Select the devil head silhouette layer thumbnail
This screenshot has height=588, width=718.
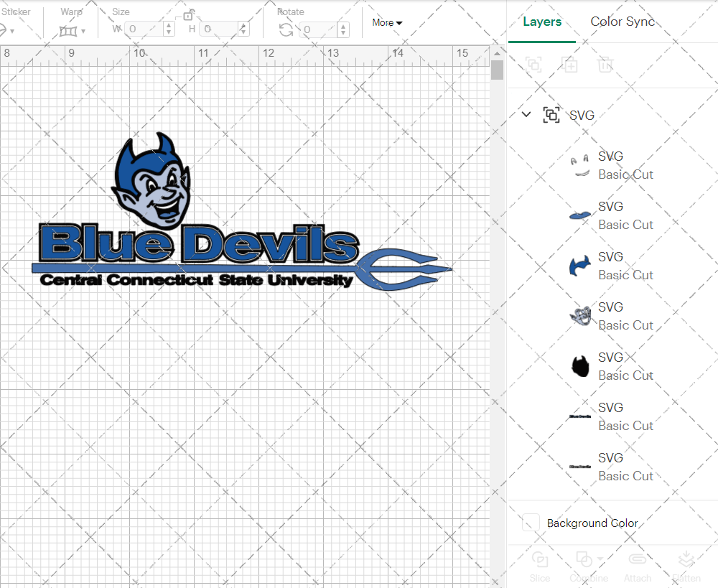581,365
